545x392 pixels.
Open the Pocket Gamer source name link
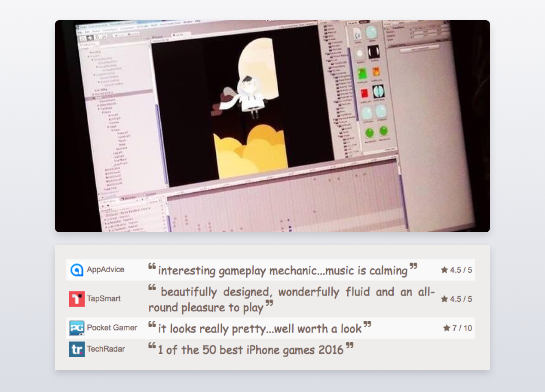(112, 328)
